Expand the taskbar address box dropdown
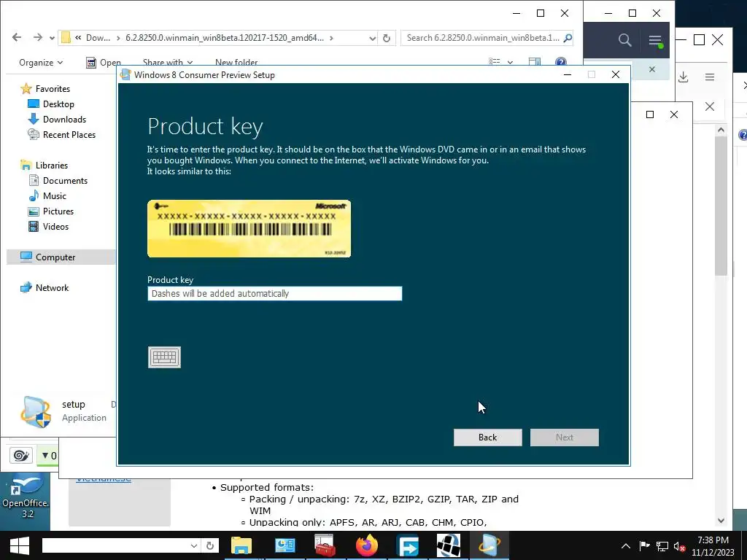 [194, 545]
